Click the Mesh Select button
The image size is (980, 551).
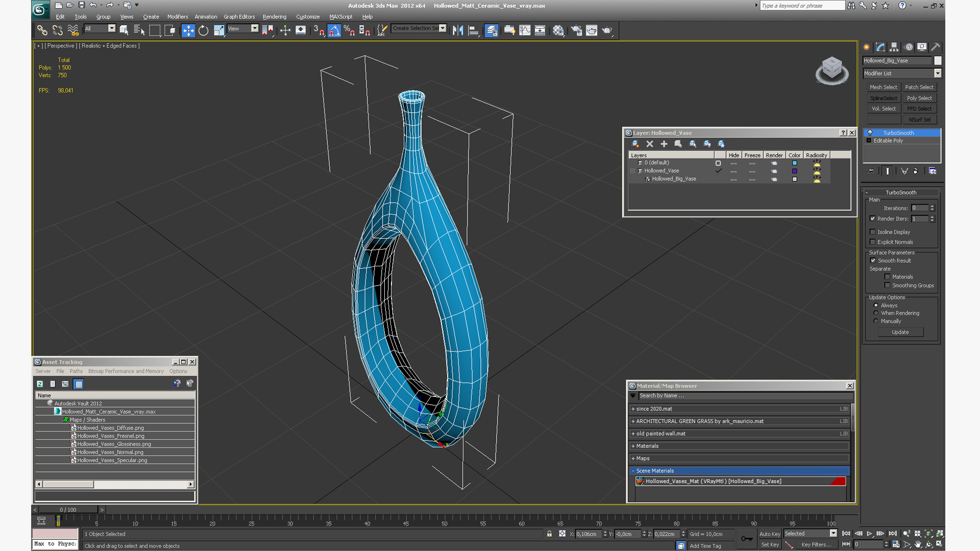tap(883, 87)
